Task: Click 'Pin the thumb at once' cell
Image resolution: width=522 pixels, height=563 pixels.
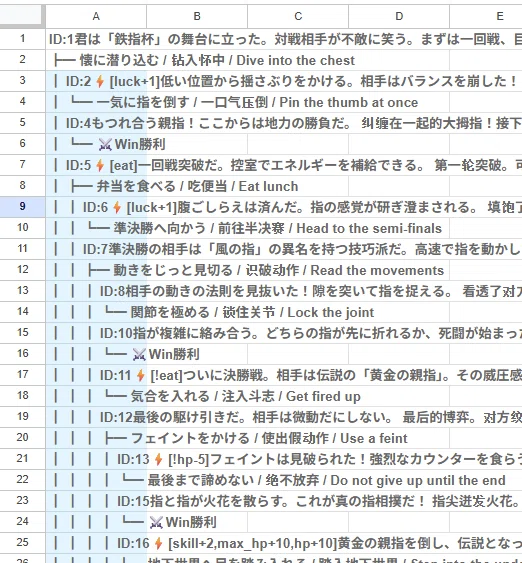Action: point(236,102)
